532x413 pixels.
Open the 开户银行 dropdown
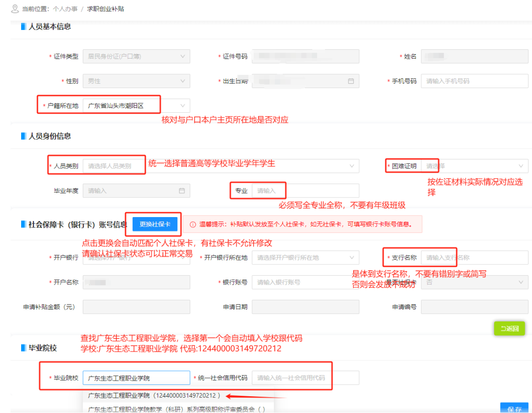[x=136, y=258]
